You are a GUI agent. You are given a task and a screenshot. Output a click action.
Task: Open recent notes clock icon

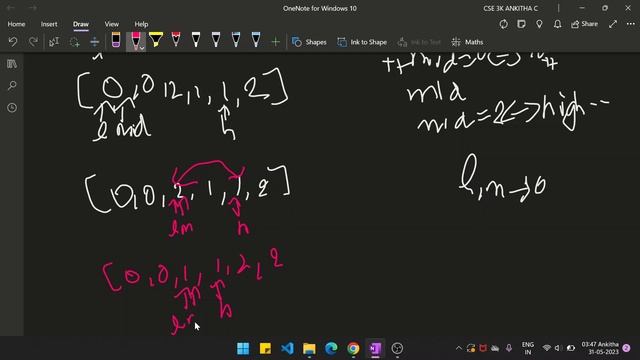pos(12,108)
